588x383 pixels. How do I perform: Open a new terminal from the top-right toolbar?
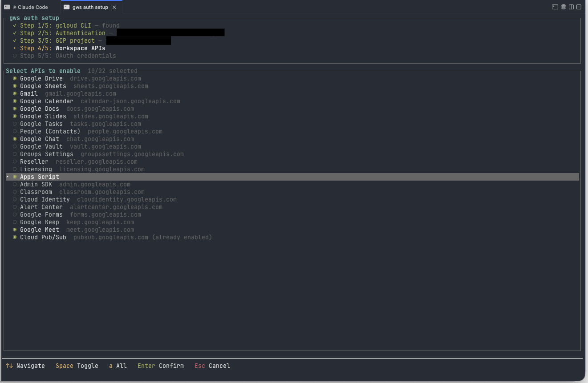pyautogui.click(x=554, y=7)
